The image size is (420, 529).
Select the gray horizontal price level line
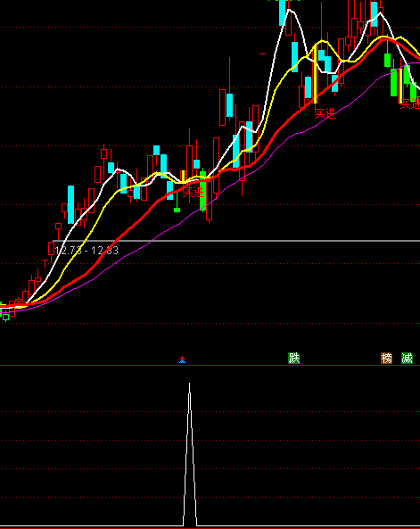coord(236,241)
